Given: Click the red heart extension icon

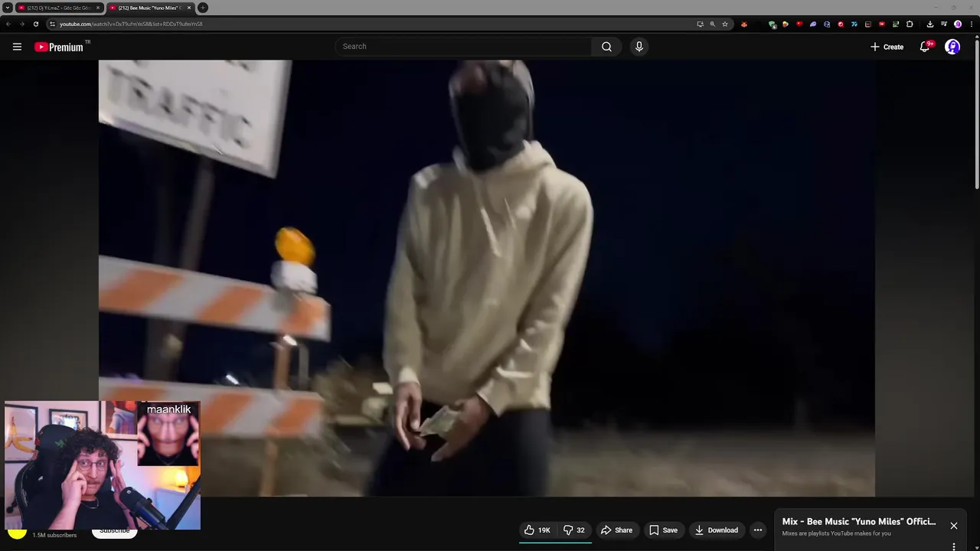Looking at the screenshot, I should 799,24.
